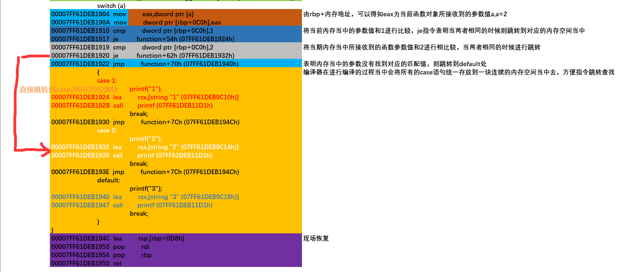This screenshot has width=644, height=272.
Task: Select 'eax,dword ptr [a]' operand cell
Action: point(168,14)
